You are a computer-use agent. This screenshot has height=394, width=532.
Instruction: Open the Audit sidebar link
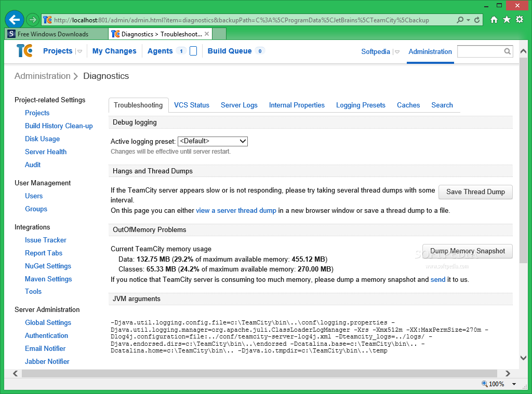(33, 165)
